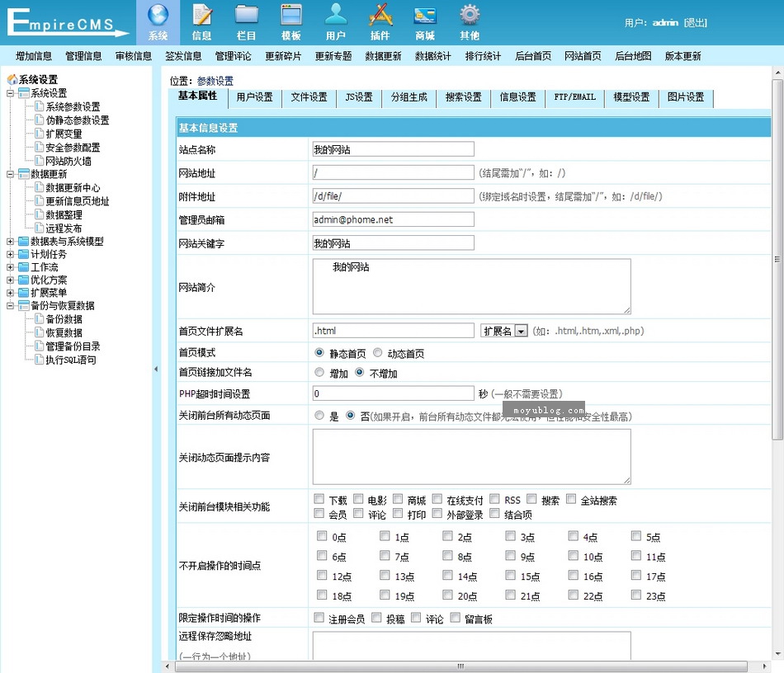The width and height of the screenshot is (784, 673).
Task: Select the 动态首页 radio button
Action: tap(377, 353)
